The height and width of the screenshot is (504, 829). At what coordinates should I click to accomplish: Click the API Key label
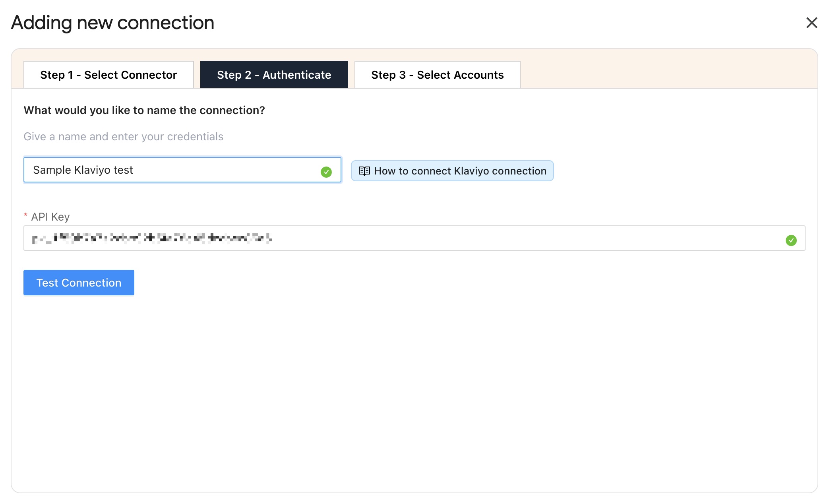[50, 217]
